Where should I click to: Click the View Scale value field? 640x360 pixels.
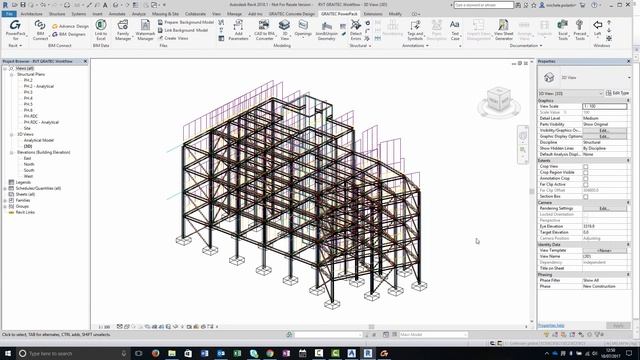604,106
